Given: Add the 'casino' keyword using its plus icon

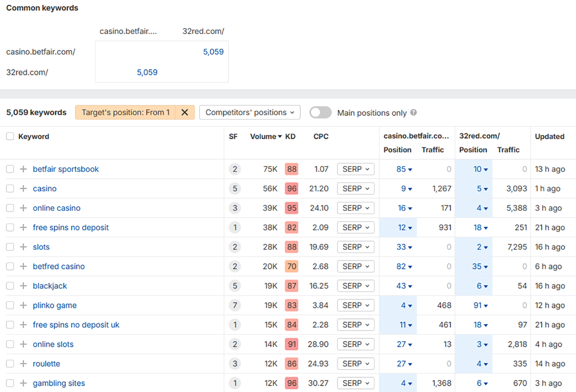Looking at the screenshot, I should (x=23, y=189).
